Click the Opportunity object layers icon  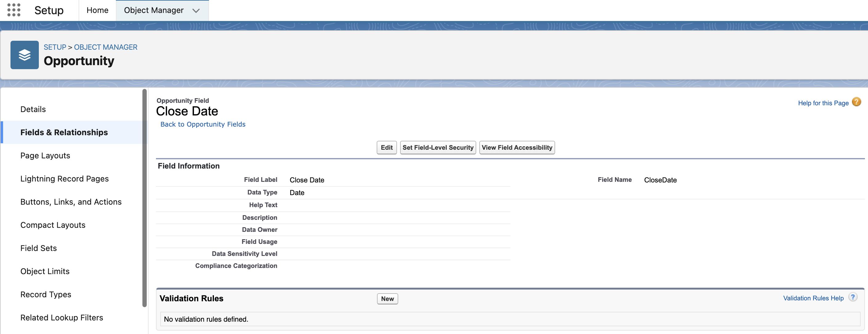(25, 55)
